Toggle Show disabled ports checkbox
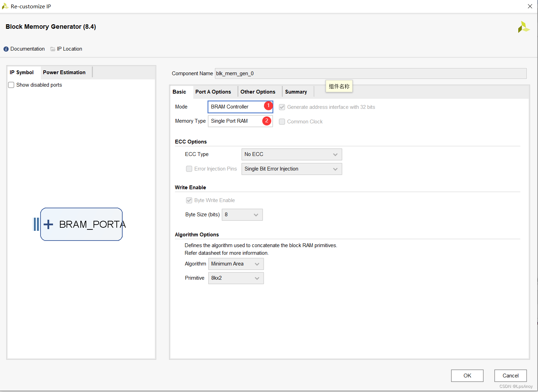538x392 pixels. coord(11,85)
